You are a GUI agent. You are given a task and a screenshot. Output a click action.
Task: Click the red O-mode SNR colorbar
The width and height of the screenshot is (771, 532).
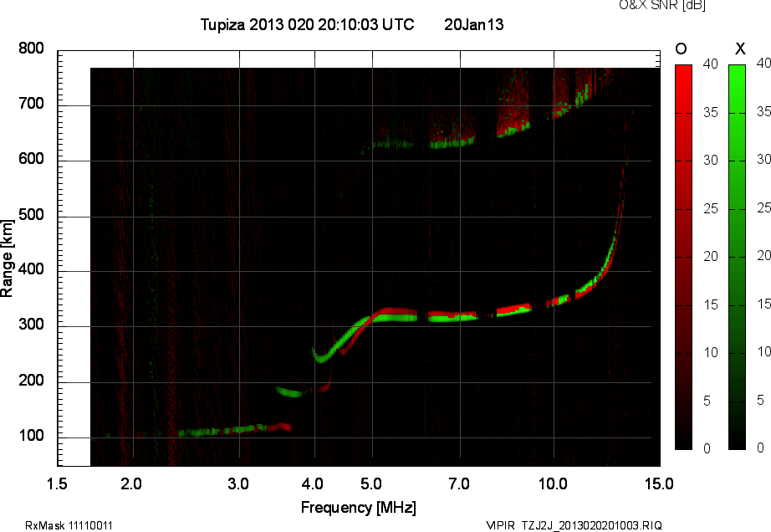(683, 257)
